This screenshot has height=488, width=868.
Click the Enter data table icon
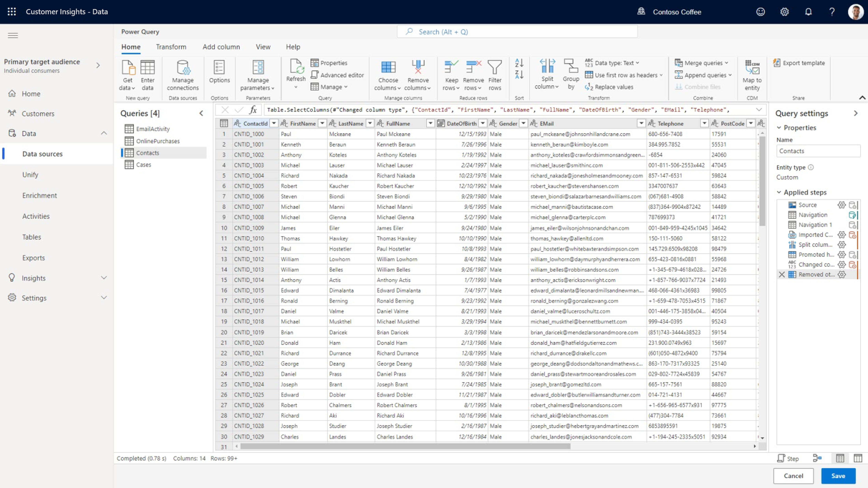point(147,67)
